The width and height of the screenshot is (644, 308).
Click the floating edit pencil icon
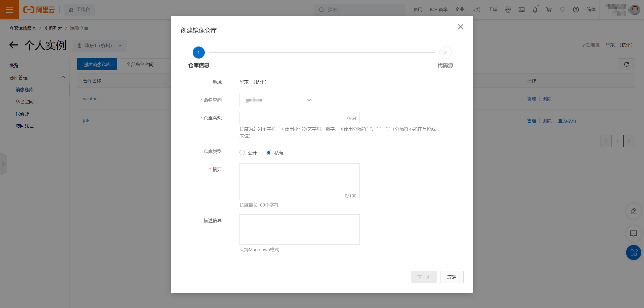633,211
